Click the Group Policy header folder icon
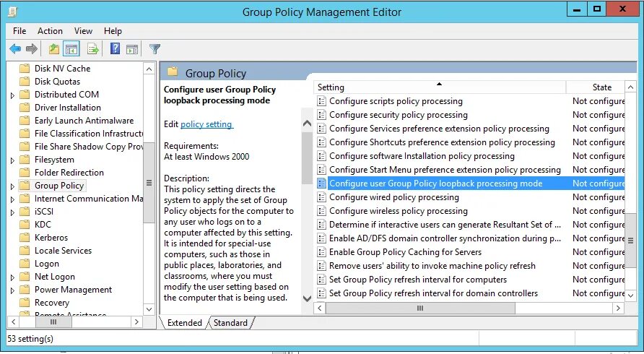Screen dimensions: 644x354 (x=173, y=72)
